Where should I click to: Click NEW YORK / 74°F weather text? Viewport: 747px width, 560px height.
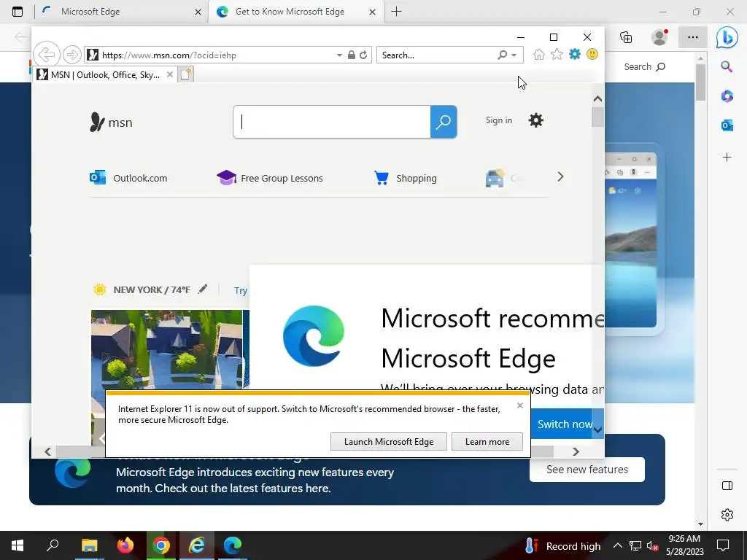click(x=152, y=289)
